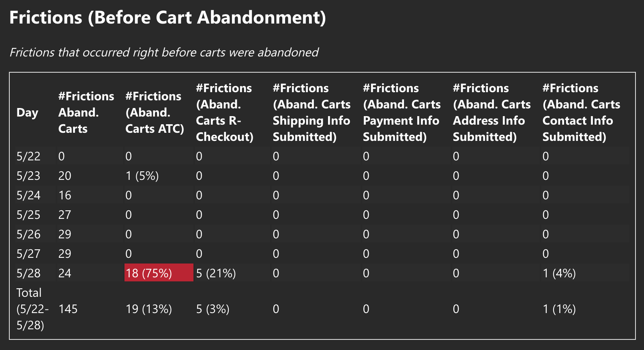644x350 pixels.
Task: Click the Contact Info Submitted column header
Action: pos(581,112)
